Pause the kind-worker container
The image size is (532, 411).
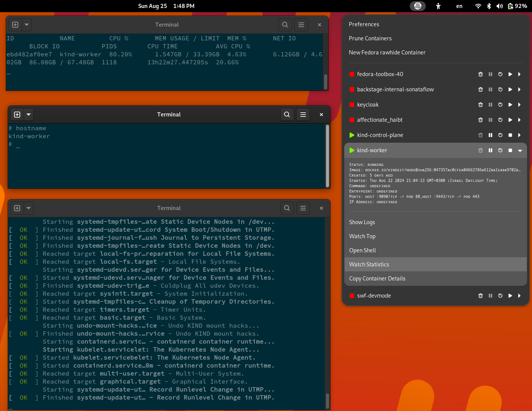490,150
